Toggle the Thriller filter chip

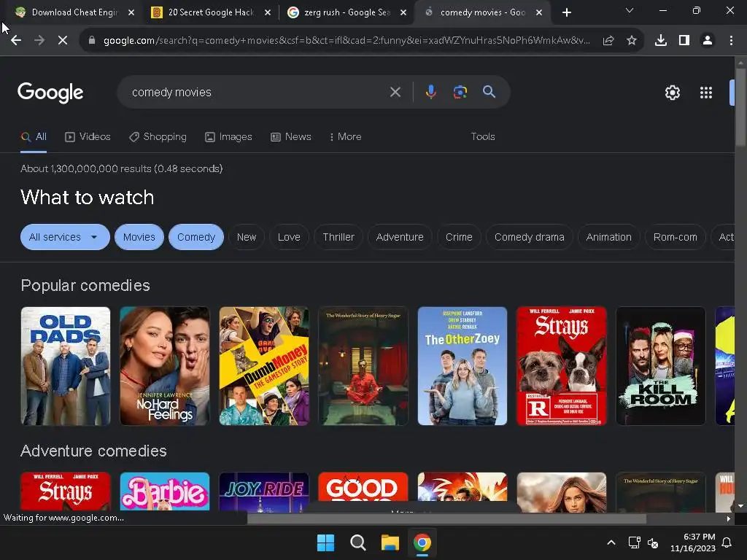coord(338,237)
